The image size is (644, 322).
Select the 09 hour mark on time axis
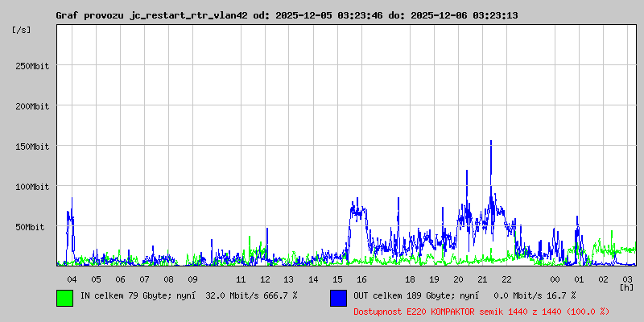click(192, 279)
